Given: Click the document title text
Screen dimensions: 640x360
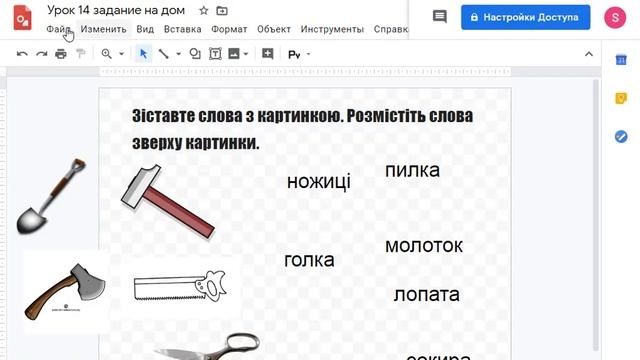Looking at the screenshot, I should click(x=116, y=10).
